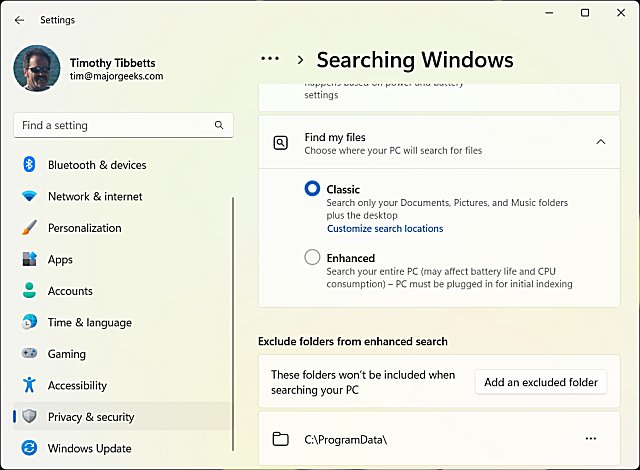Viewport: 640px width, 470px height.
Task: Click the Personalization paintbrush icon
Action: 29,228
